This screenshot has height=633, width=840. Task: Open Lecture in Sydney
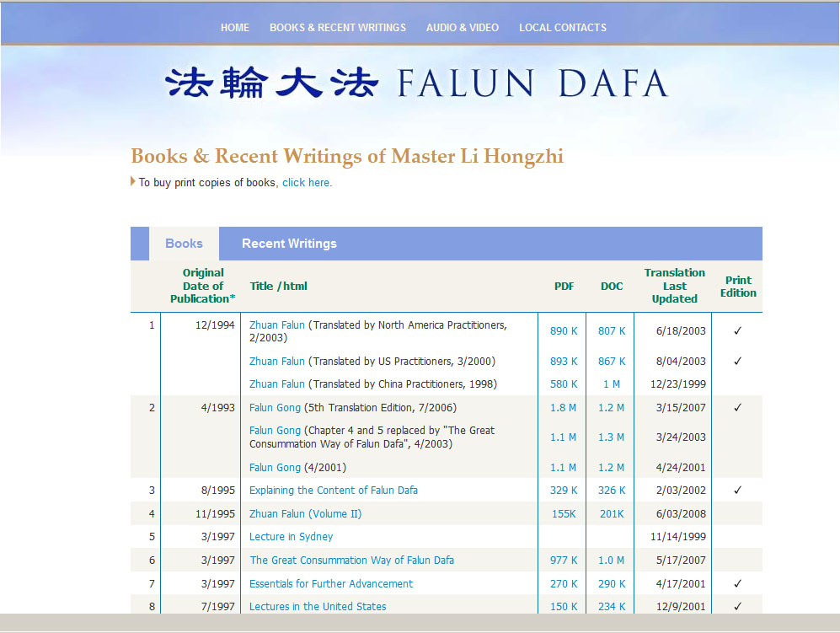click(291, 537)
